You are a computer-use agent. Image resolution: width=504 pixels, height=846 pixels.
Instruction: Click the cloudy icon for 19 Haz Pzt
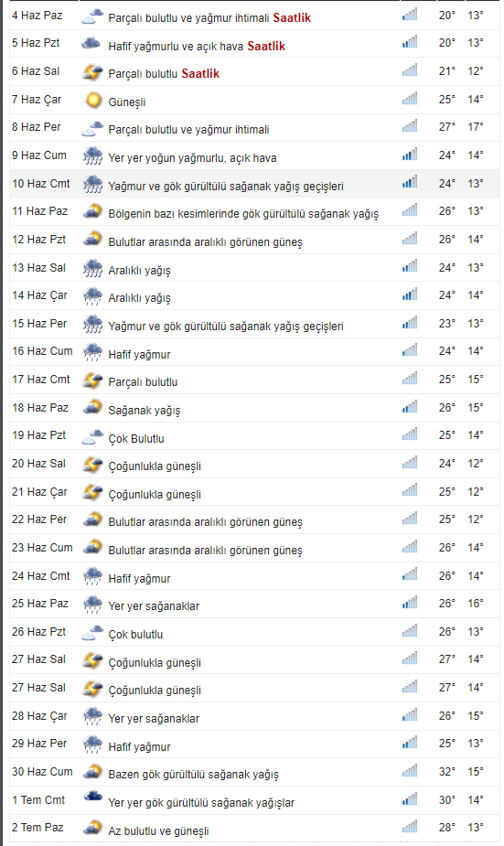(92, 436)
